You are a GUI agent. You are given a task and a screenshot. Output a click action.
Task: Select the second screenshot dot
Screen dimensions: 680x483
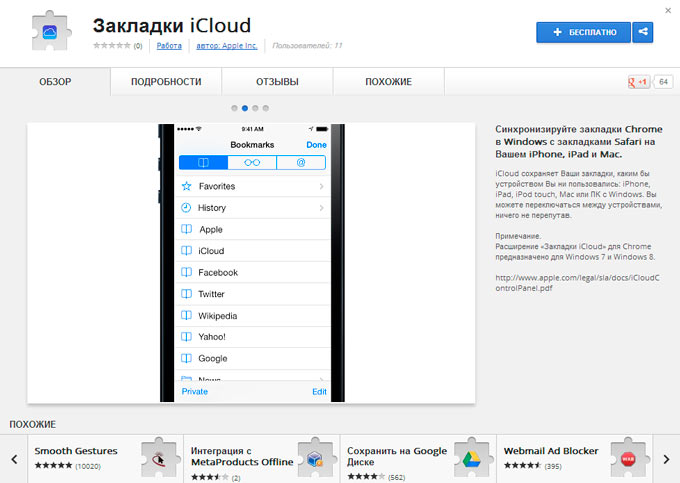245,108
